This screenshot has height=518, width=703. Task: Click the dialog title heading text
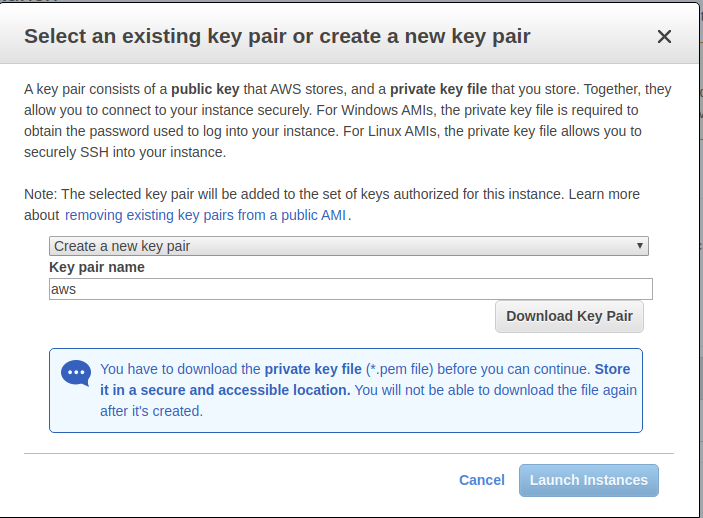(277, 37)
